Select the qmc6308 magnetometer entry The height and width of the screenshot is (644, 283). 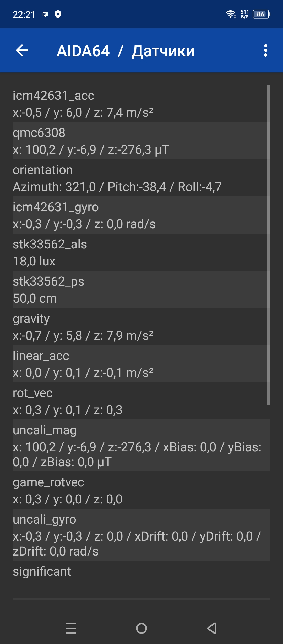pyautogui.click(x=139, y=141)
